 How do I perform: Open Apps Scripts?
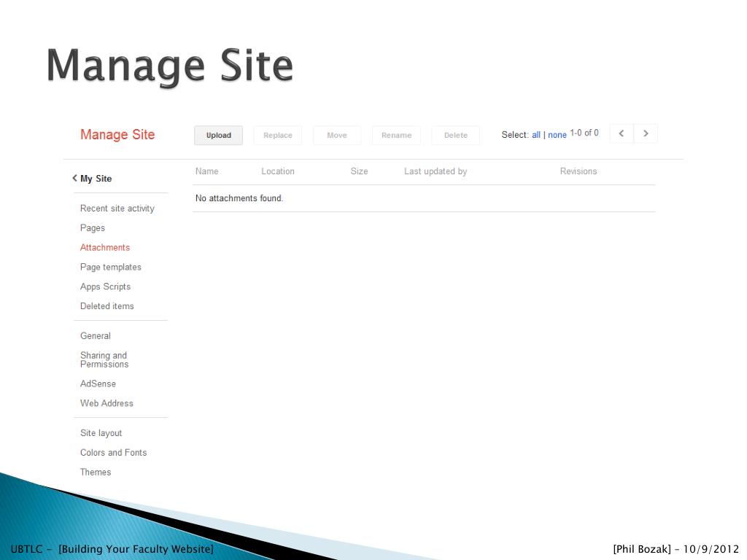point(105,287)
